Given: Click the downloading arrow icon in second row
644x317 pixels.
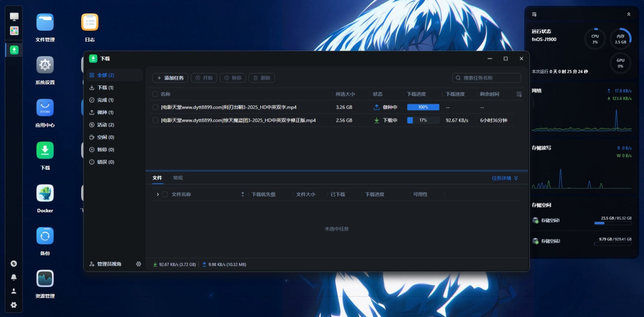Looking at the screenshot, I should 377,120.
